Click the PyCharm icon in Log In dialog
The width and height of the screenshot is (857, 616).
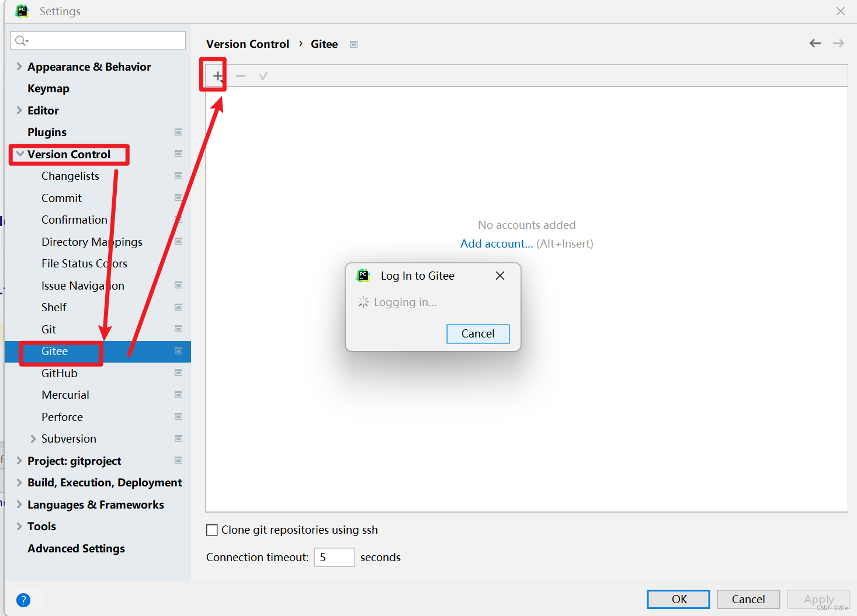click(x=363, y=276)
